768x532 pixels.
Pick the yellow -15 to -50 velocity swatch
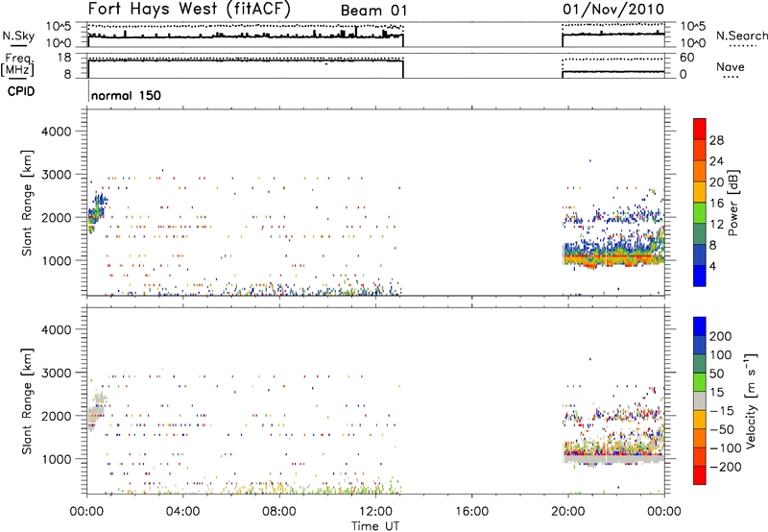coord(700,420)
